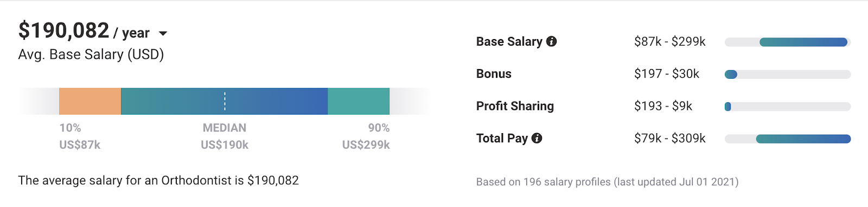The image size is (868, 207).
Task: Click the Bonus range bar
Action: click(x=788, y=74)
